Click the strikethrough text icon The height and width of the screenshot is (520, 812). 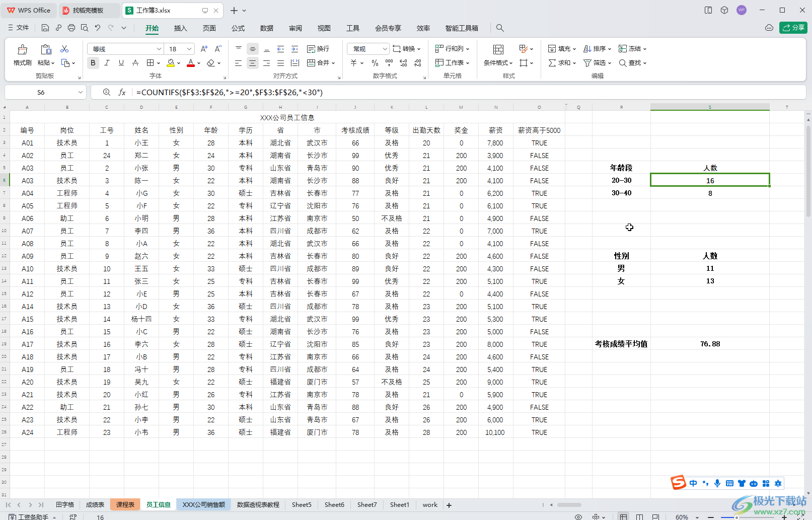(135, 63)
